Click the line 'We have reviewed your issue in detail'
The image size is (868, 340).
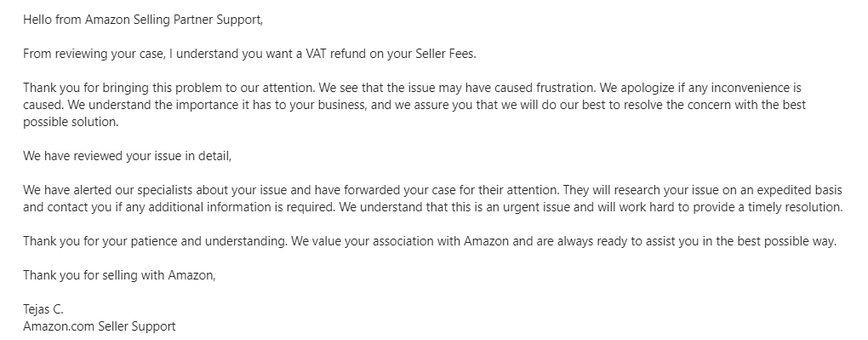coord(128,156)
